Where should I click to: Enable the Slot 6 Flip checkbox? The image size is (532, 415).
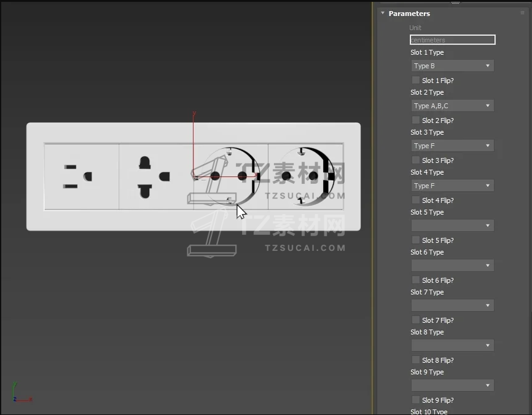(416, 280)
